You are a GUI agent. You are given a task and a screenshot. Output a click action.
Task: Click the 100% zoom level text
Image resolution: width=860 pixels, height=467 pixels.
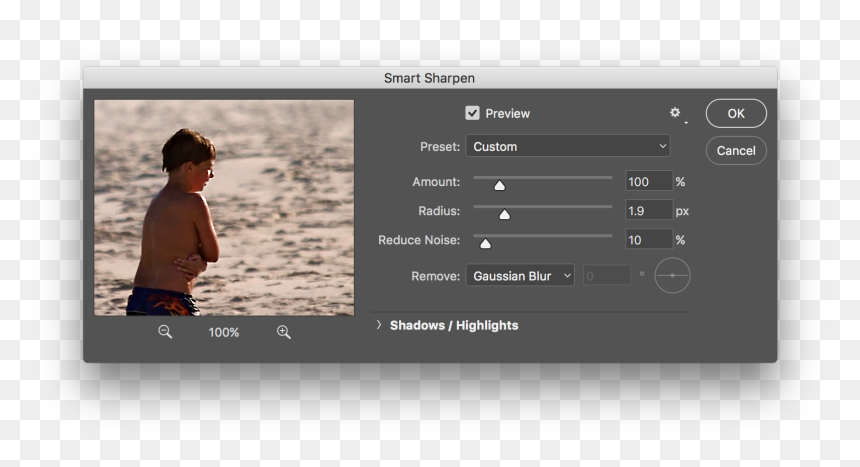coord(224,332)
